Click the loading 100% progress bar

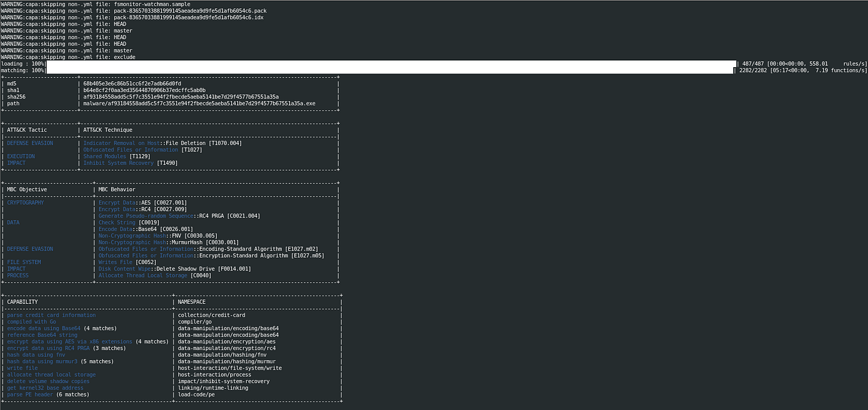point(391,64)
